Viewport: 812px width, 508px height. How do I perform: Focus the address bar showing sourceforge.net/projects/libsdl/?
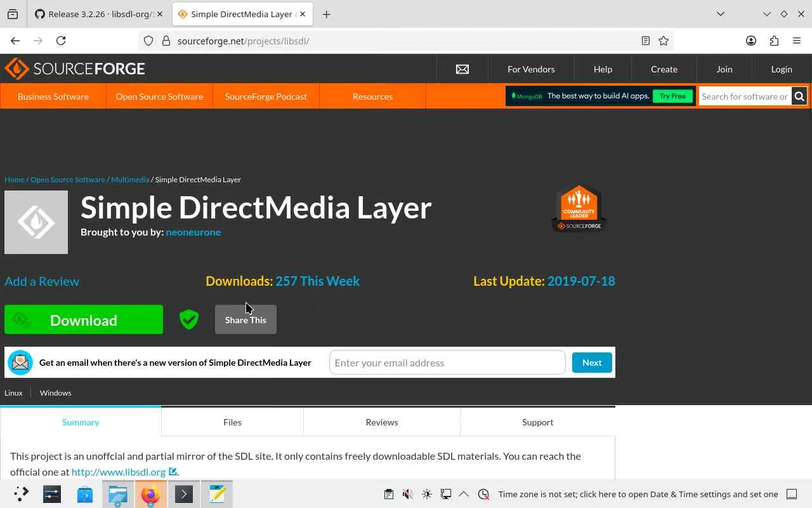406,41
